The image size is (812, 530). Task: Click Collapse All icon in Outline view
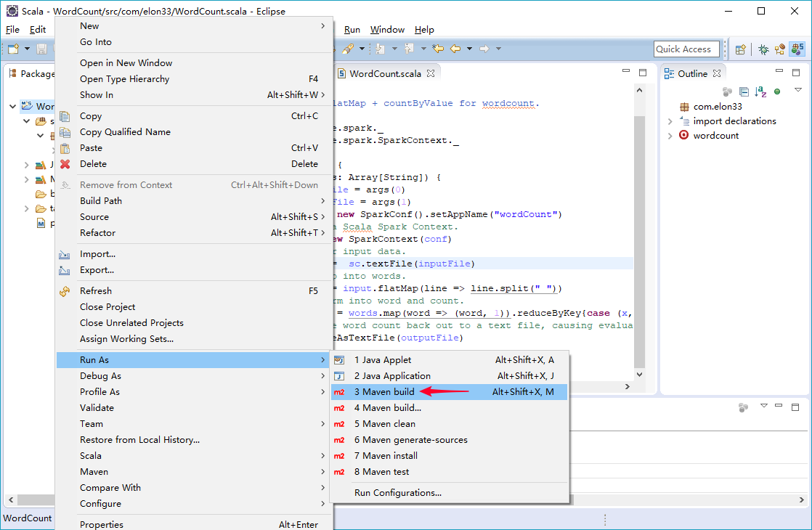pos(744,91)
